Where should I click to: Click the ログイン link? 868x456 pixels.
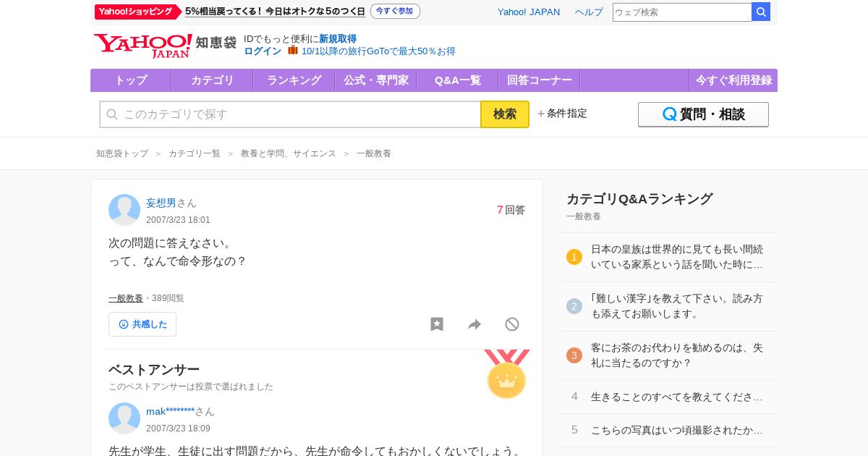(x=263, y=51)
